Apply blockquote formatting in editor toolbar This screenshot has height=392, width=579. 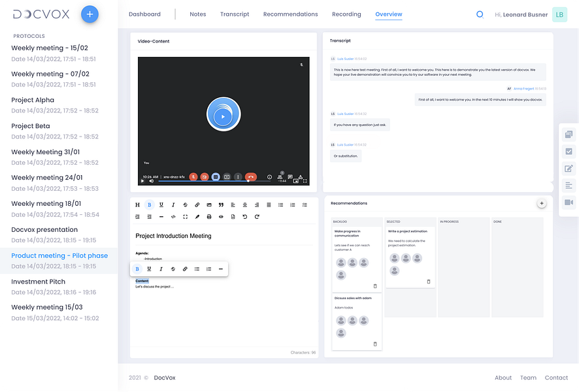pyautogui.click(x=221, y=205)
